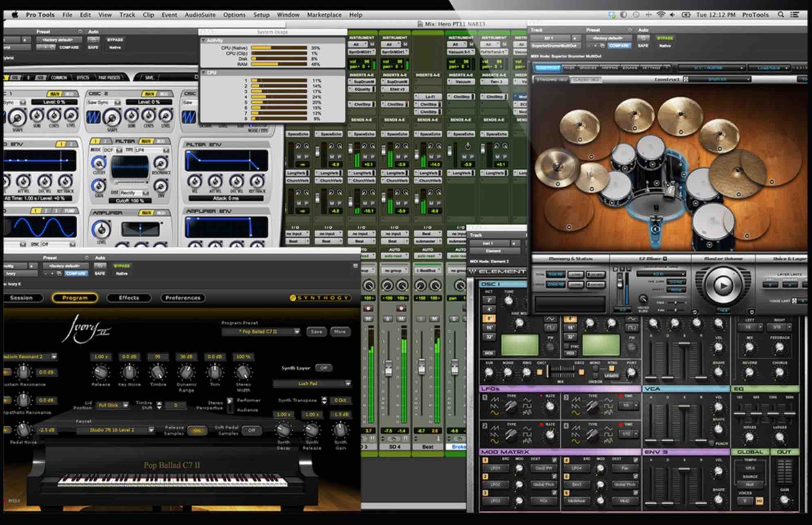Click the COMPARE button in Superior Drummer

(619, 46)
